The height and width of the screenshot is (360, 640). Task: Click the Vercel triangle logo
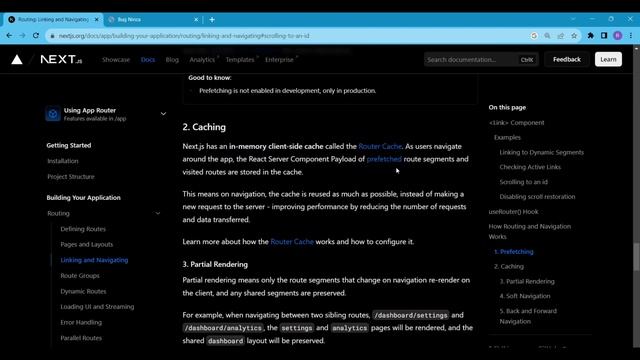click(17, 60)
